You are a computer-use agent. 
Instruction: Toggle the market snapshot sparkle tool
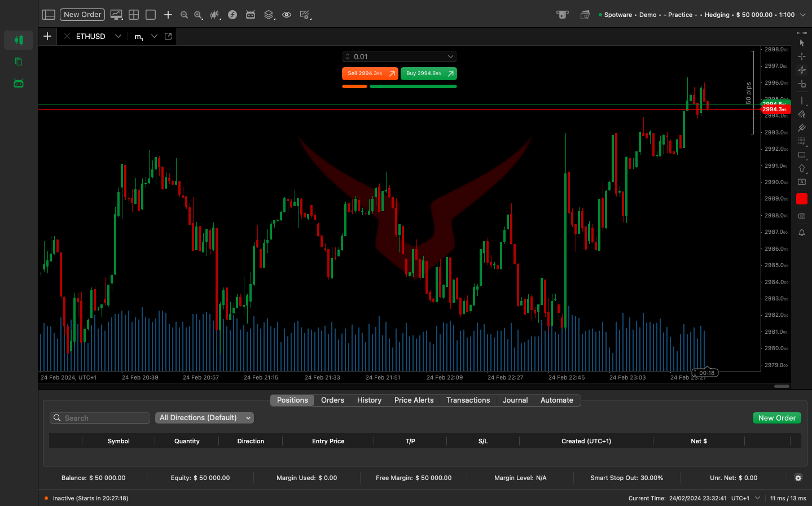click(802, 70)
